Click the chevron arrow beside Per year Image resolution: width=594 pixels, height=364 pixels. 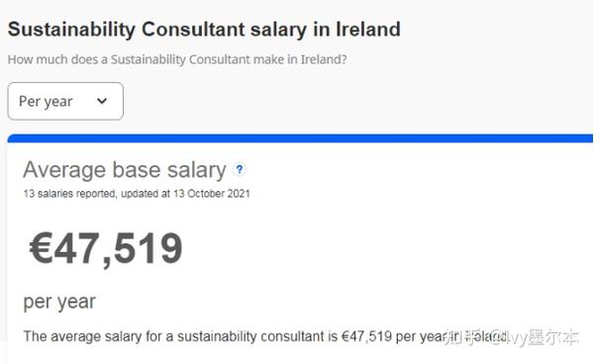point(102,101)
